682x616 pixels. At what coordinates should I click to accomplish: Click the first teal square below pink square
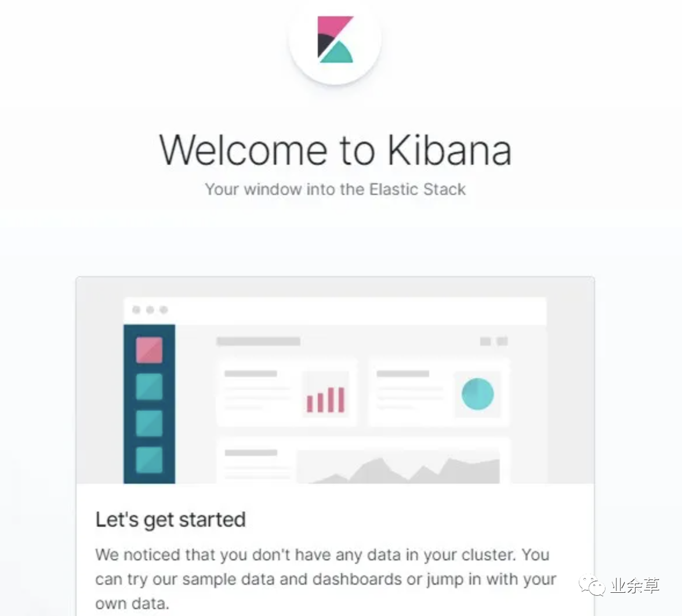(149, 386)
